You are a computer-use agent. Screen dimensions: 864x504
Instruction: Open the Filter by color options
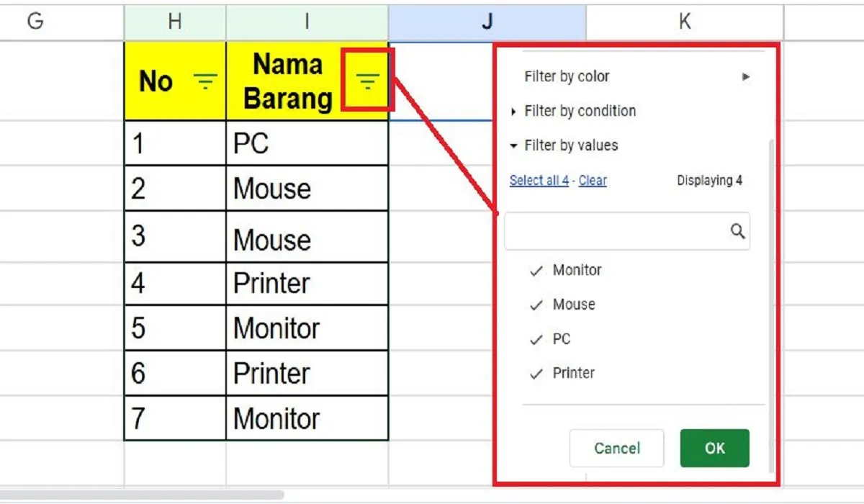coord(568,76)
